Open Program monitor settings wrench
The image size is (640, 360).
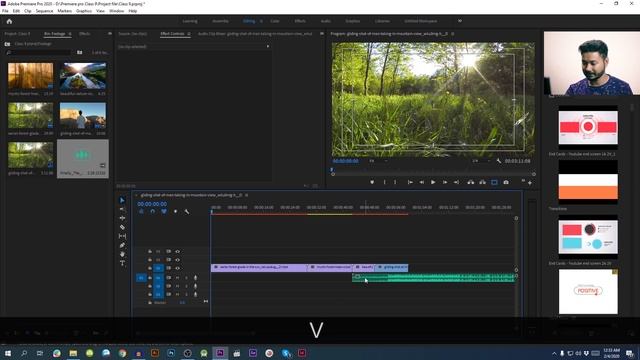point(499,161)
